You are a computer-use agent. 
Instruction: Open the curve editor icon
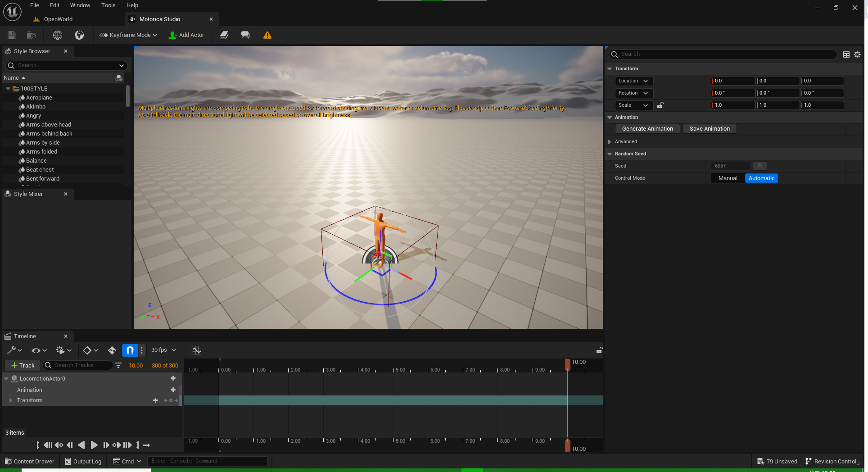pos(197,350)
